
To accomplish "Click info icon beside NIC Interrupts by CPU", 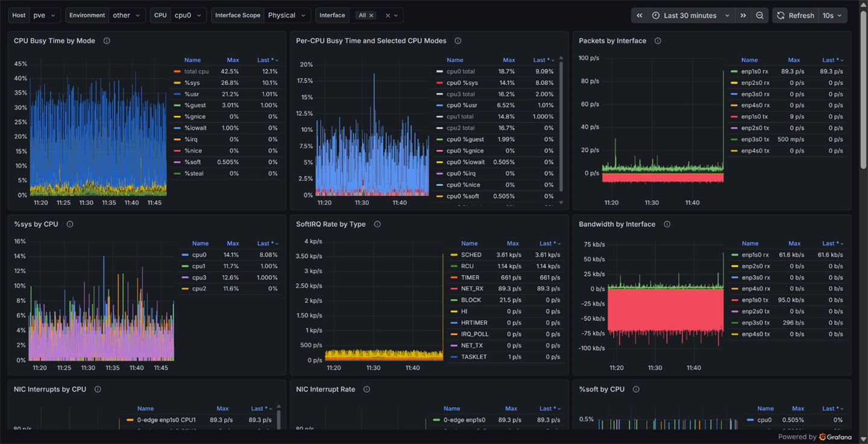I will click(x=98, y=390).
